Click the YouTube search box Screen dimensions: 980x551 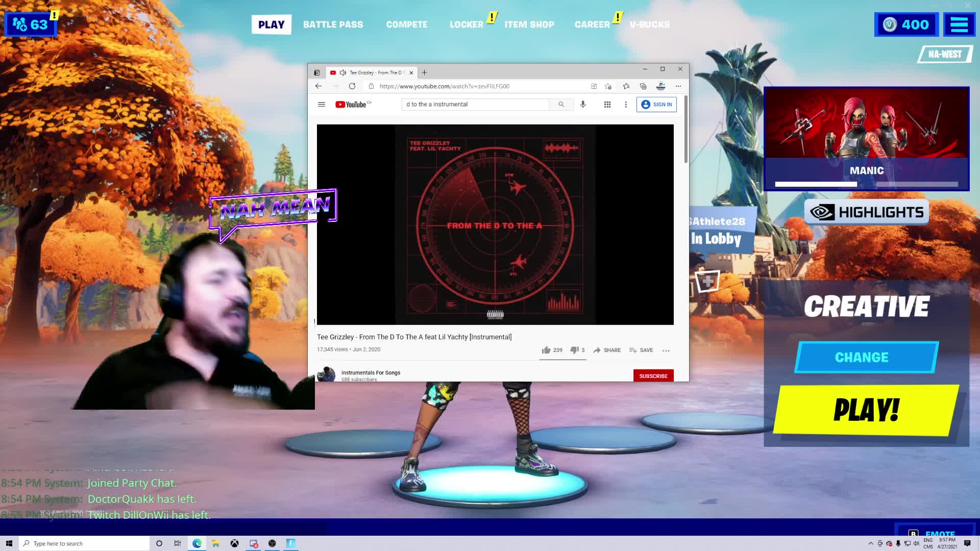click(475, 104)
